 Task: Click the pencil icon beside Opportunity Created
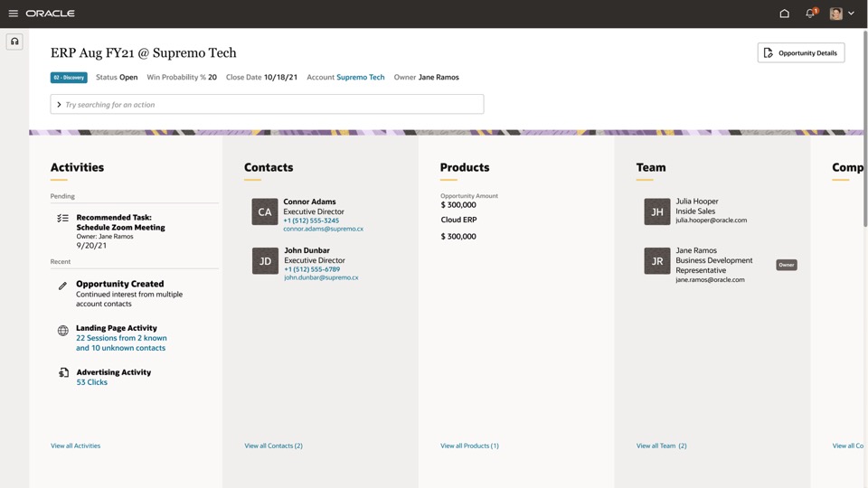(62, 286)
